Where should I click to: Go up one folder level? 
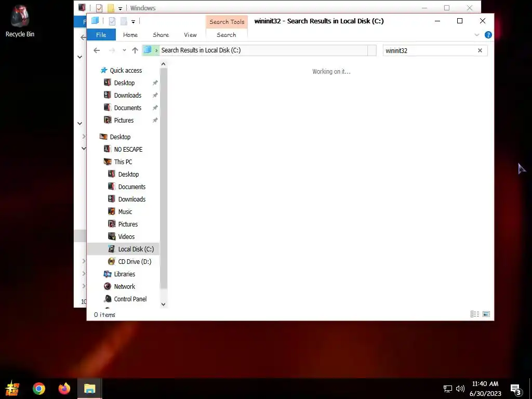[135, 50]
